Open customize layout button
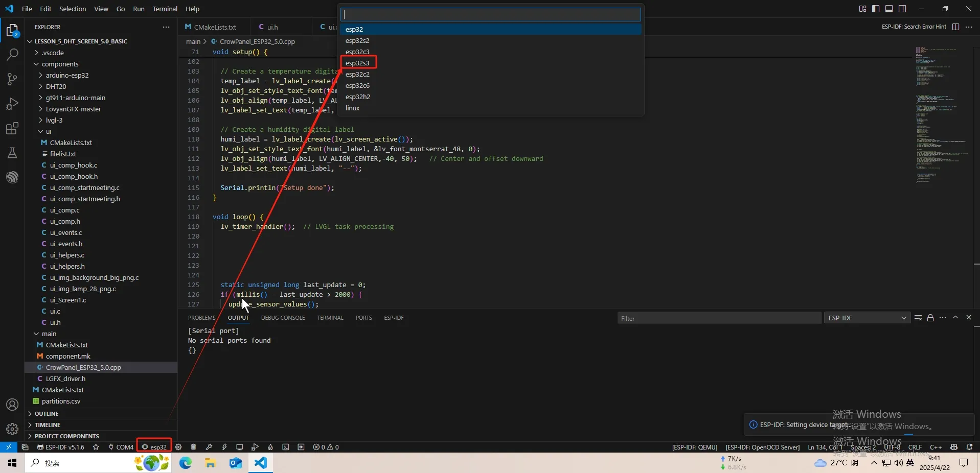Image resolution: width=980 pixels, height=473 pixels. (x=862, y=9)
